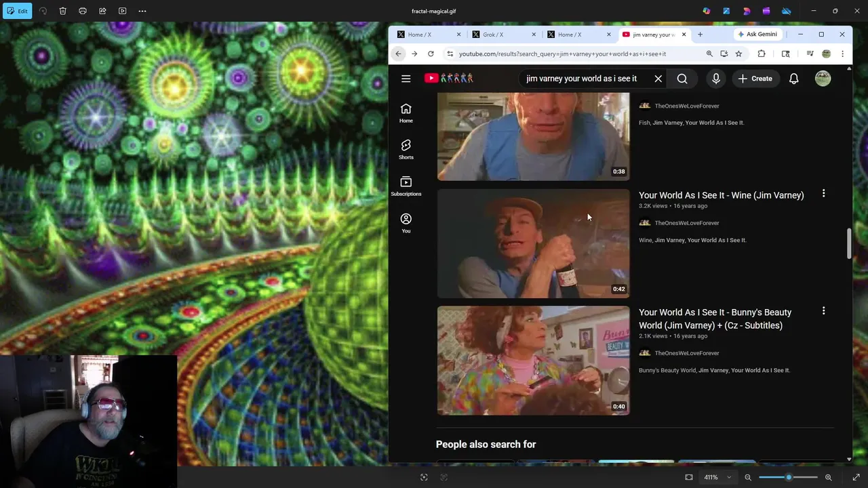Reload the page with the refresh icon

(x=431, y=54)
